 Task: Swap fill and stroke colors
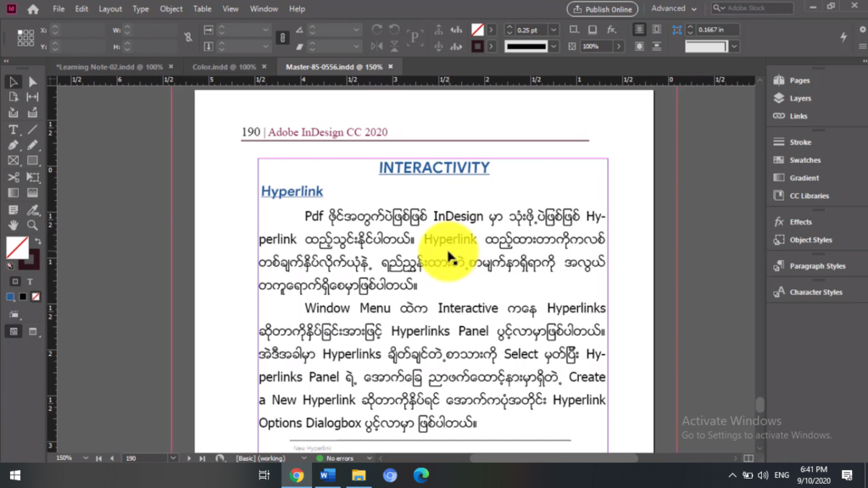pyautogui.click(x=37, y=241)
